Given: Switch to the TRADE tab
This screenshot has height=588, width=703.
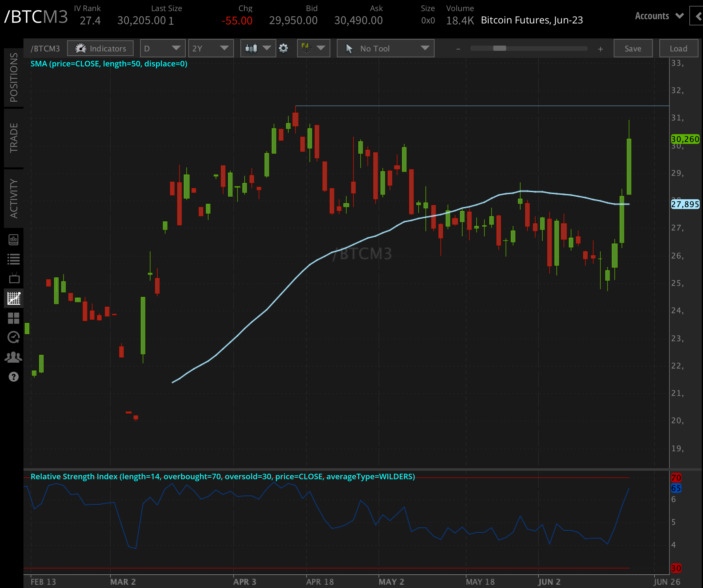Looking at the screenshot, I should pos(13,138).
